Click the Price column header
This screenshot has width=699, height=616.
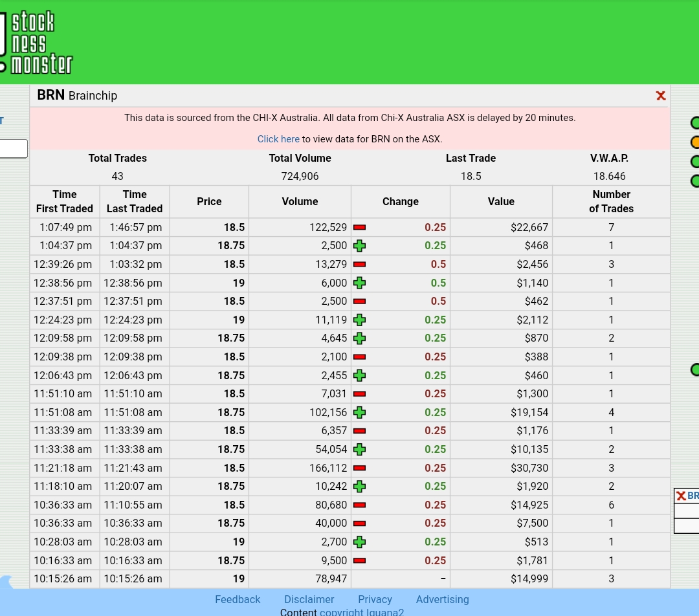pos(209,201)
